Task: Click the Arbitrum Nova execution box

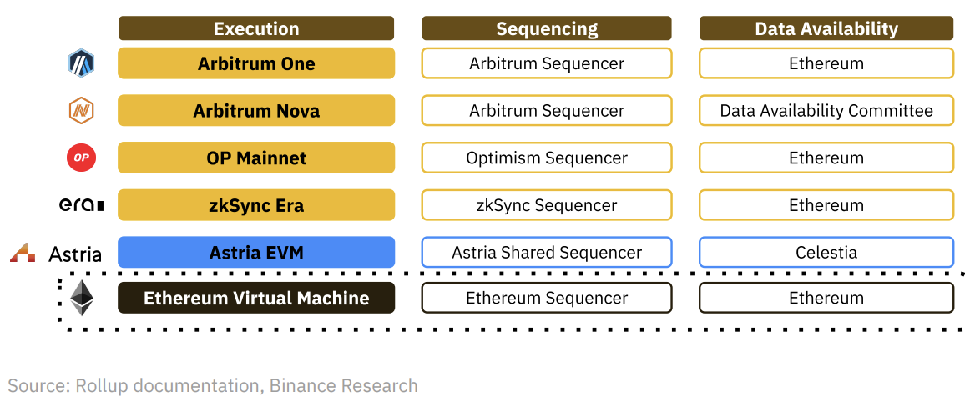Action: [256, 111]
